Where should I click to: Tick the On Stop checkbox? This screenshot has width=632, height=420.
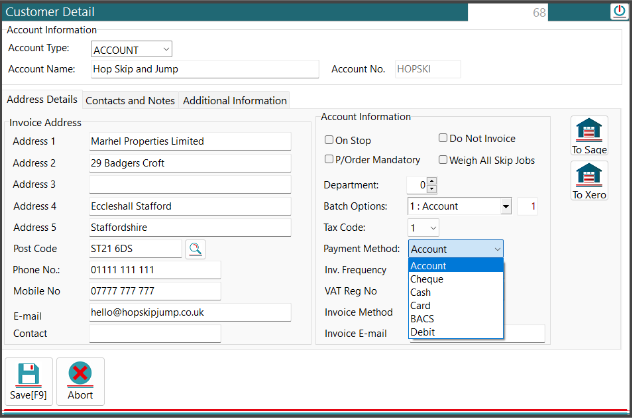pyautogui.click(x=329, y=140)
